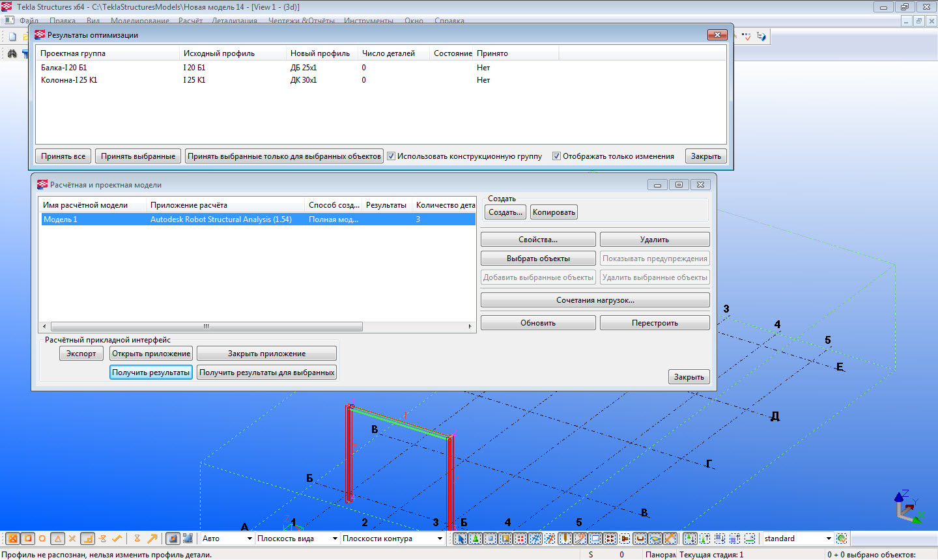Image resolution: width=938 pixels, height=560 pixels.
Task: Click the red dots select points icon
Action: click(x=520, y=539)
